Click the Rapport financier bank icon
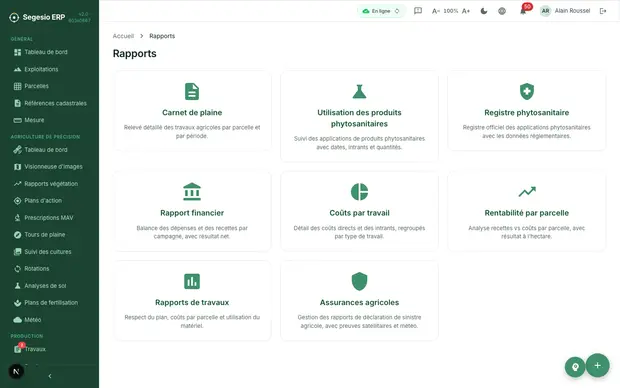The height and width of the screenshot is (388, 620). [x=192, y=192]
